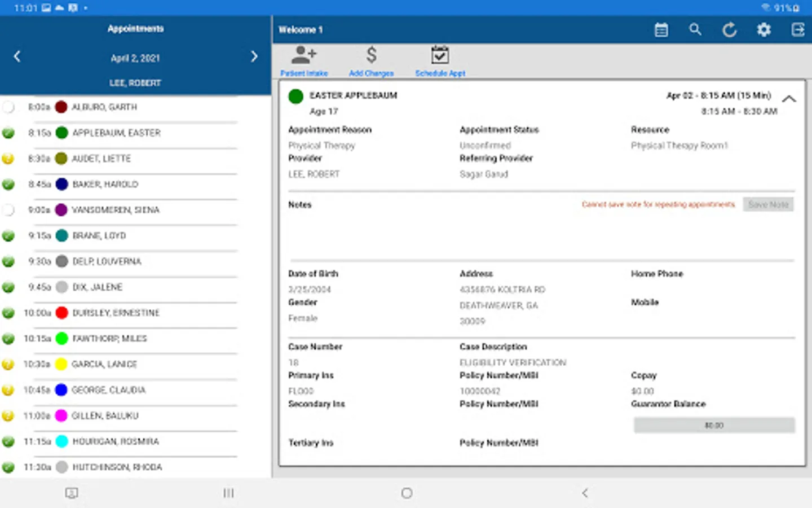Click magenta color dot for GILLEN, BALUKU
The width and height of the screenshot is (812, 508).
(x=61, y=416)
